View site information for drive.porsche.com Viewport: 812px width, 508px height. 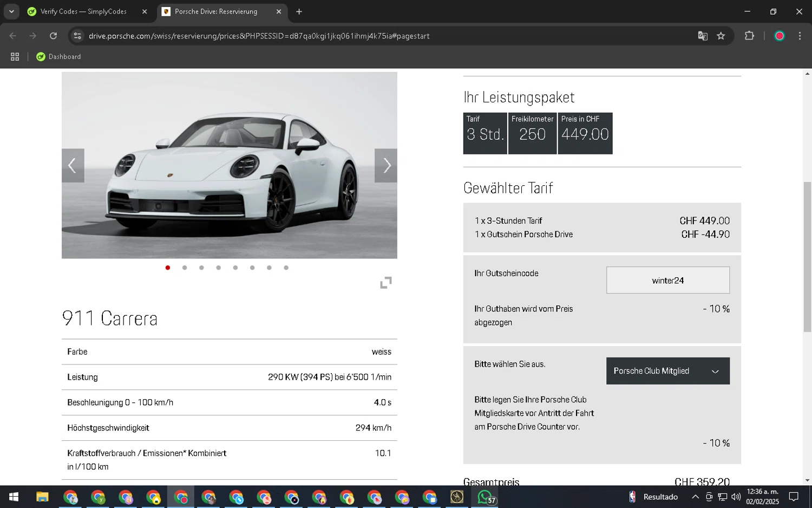click(x=77, y=36)
